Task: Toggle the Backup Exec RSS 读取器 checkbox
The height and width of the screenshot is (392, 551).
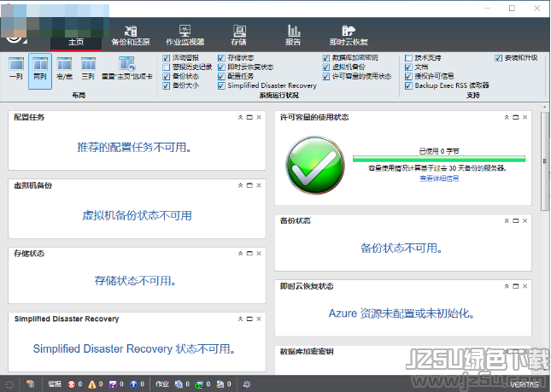Action: point(408,85)
